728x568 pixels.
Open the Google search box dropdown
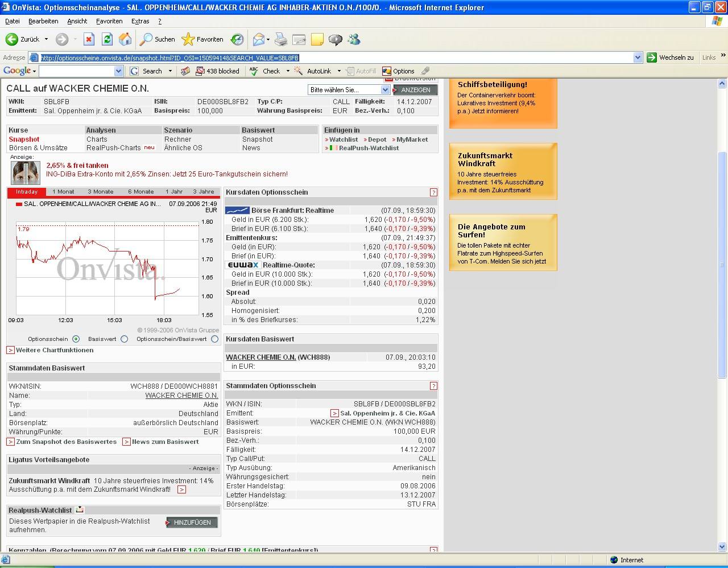click(118, 71)
